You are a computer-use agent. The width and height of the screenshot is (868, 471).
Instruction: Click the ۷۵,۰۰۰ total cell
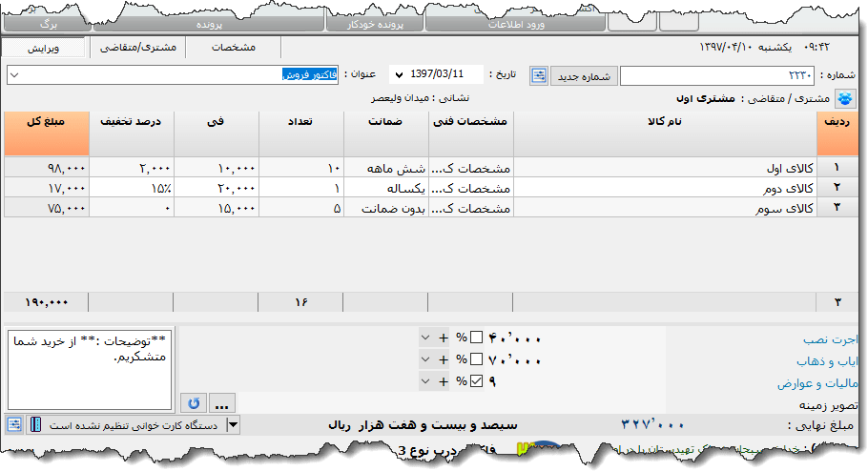[x=47, y=208]
